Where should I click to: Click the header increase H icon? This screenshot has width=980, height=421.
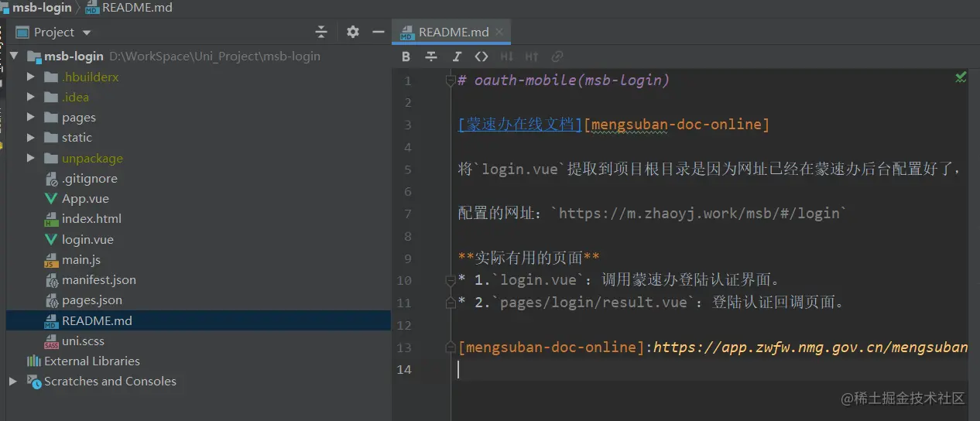click(x=532, y=56)
